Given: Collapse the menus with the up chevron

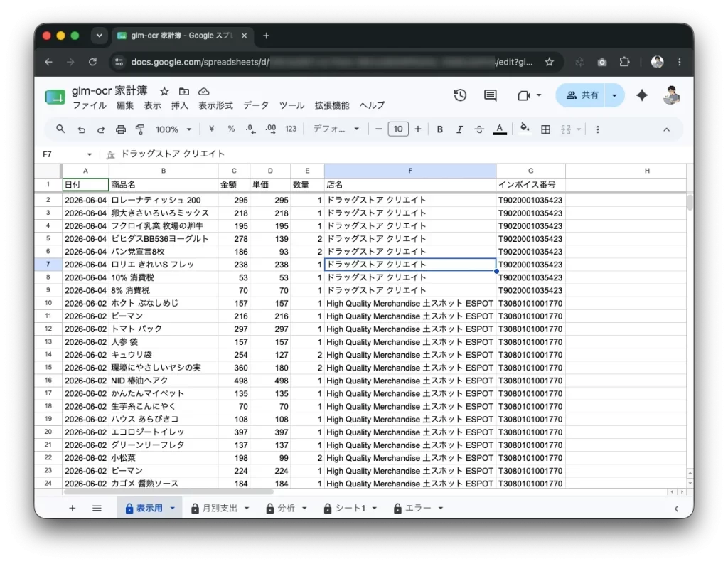Looking at the screenshot, I should (666, 129).
